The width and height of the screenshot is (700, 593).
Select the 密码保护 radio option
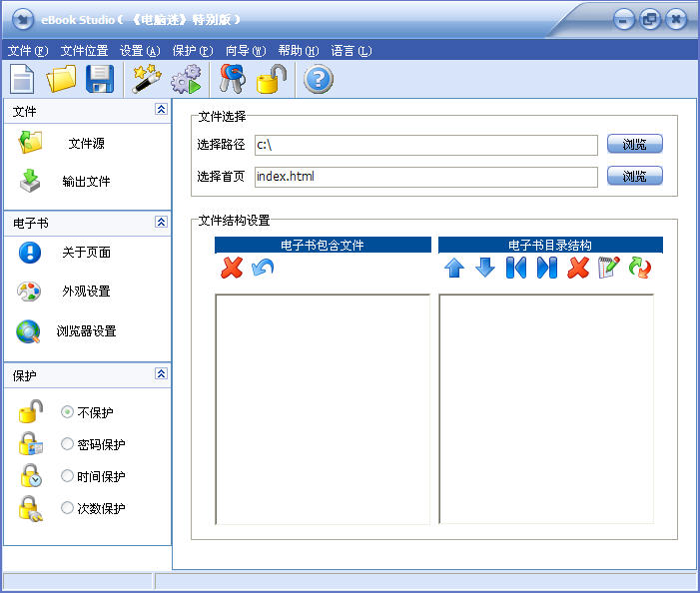point(67,444)
